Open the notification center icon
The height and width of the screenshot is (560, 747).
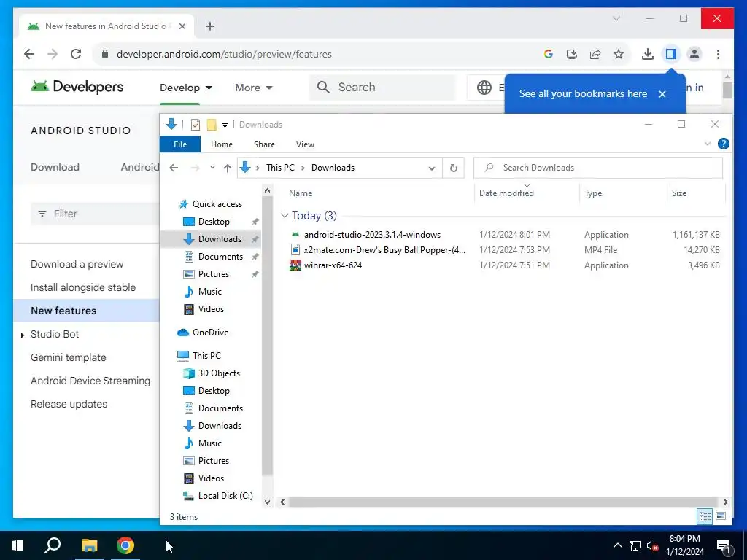tap(724, 545)
